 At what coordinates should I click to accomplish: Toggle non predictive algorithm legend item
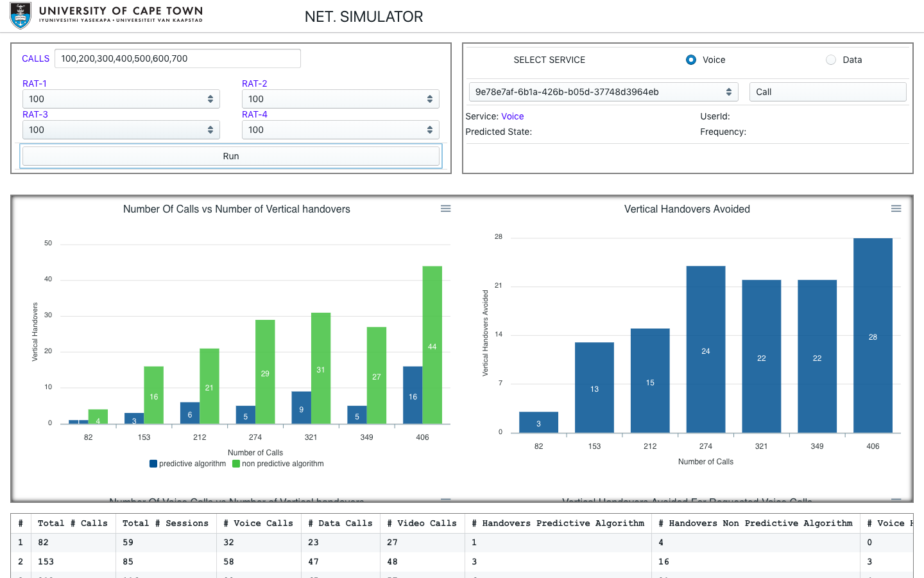pyautogui.click(x=278, y=464)
